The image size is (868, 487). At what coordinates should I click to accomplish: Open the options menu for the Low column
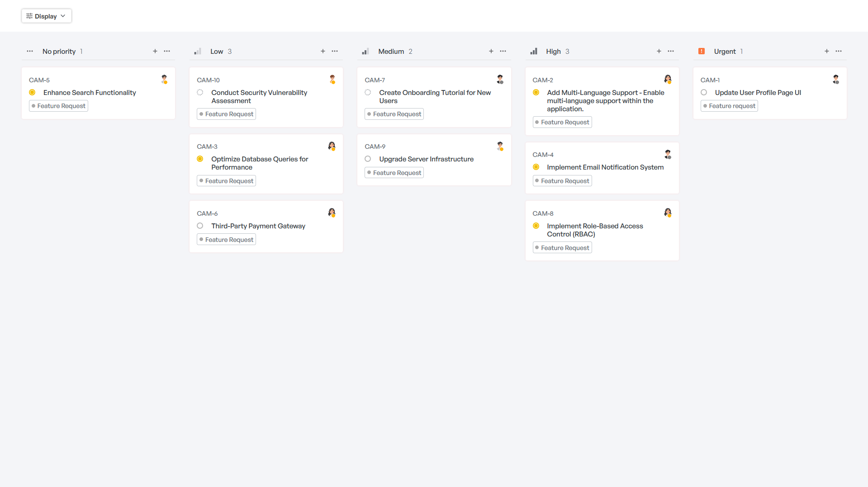pyautogui.click(x=335, y=51)
